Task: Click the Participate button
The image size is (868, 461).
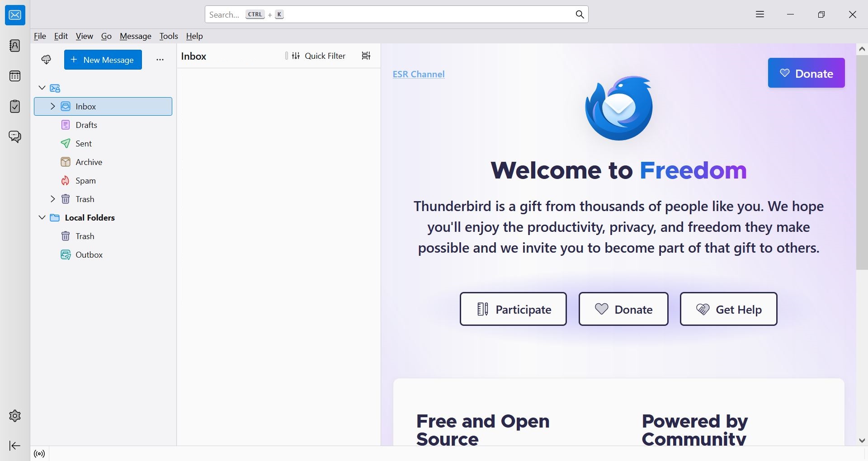Action: click(513, 309)
